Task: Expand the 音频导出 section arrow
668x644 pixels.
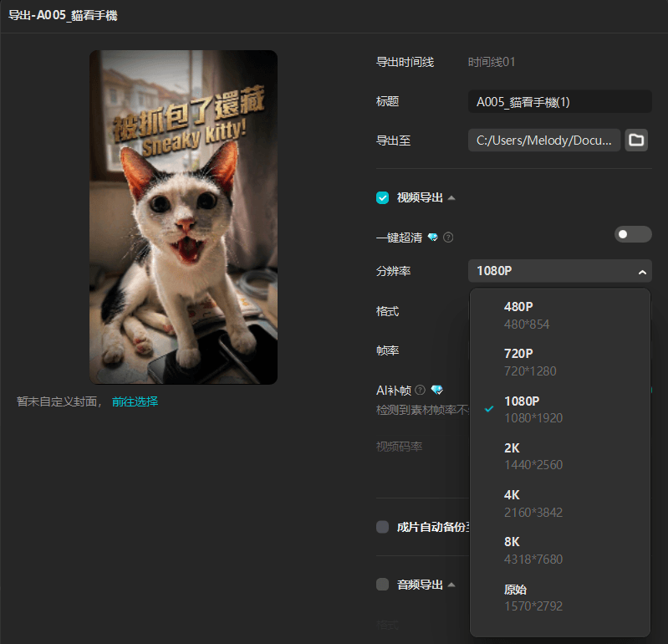Action: [x=451, y=585]
